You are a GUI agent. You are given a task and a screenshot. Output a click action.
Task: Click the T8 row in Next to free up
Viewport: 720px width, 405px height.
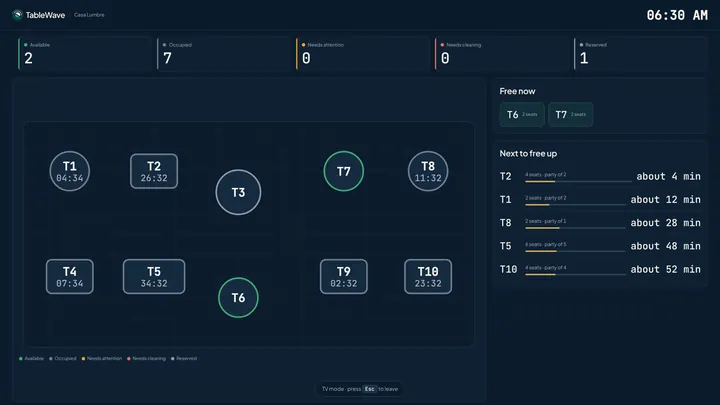600,223
